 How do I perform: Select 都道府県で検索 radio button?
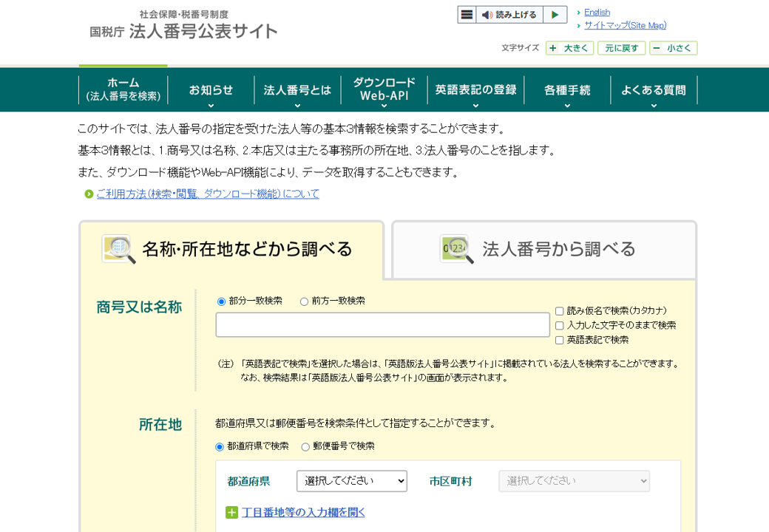220,447
